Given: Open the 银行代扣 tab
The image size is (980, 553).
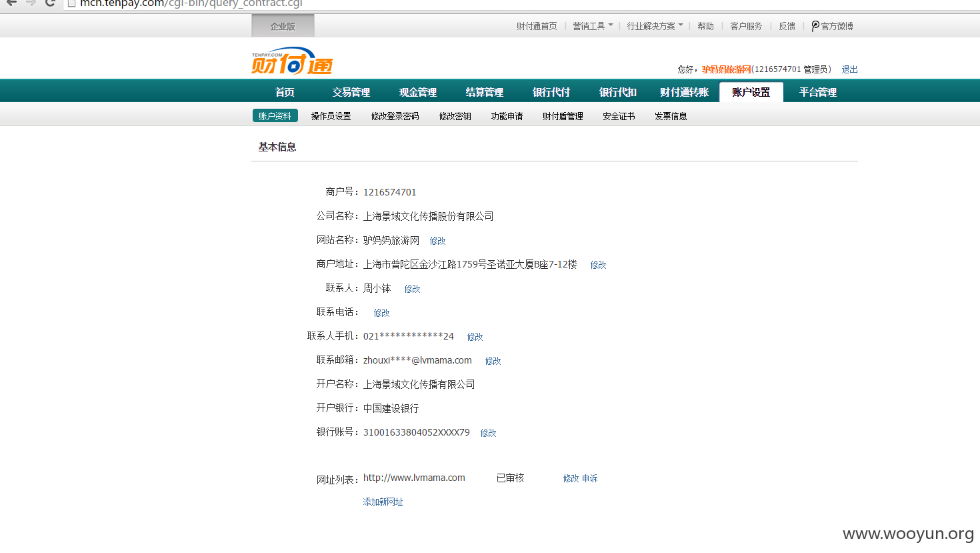Looking at the screenshot, I should 618,92.
